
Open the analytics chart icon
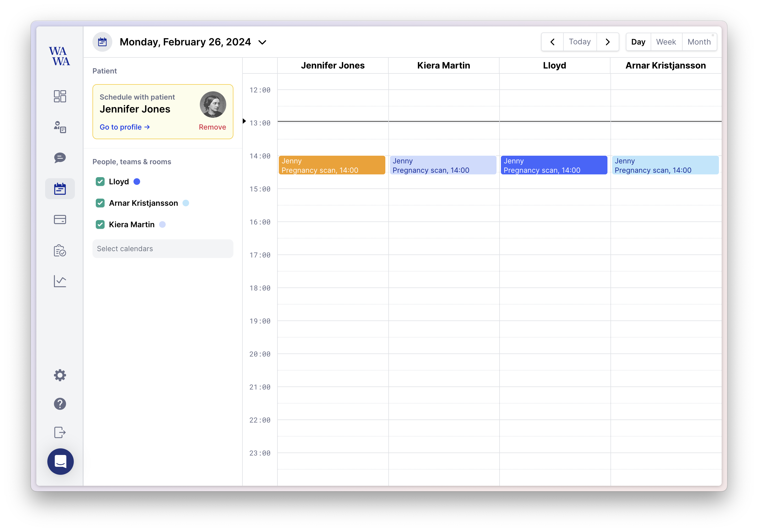[x=60, y=281]
